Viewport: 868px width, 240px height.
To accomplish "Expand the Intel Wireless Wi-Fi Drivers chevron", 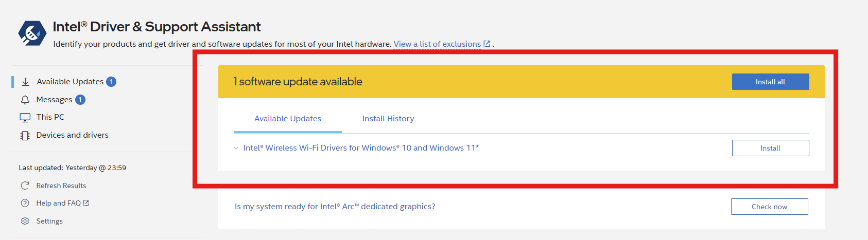I will [x=236, y=148].
